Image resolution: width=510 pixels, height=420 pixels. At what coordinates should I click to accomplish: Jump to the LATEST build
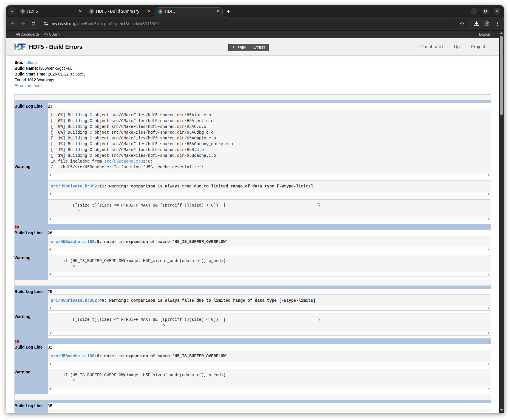coord(259,47)
